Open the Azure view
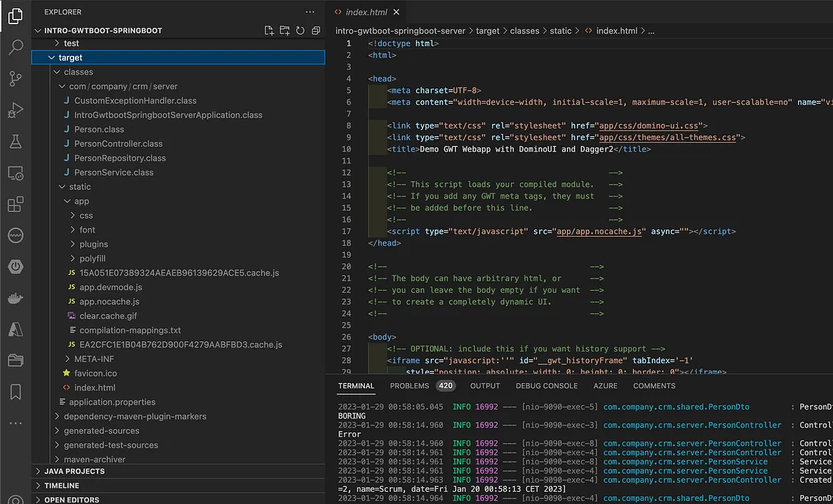The image size is (833, 504). coord(15,329)
